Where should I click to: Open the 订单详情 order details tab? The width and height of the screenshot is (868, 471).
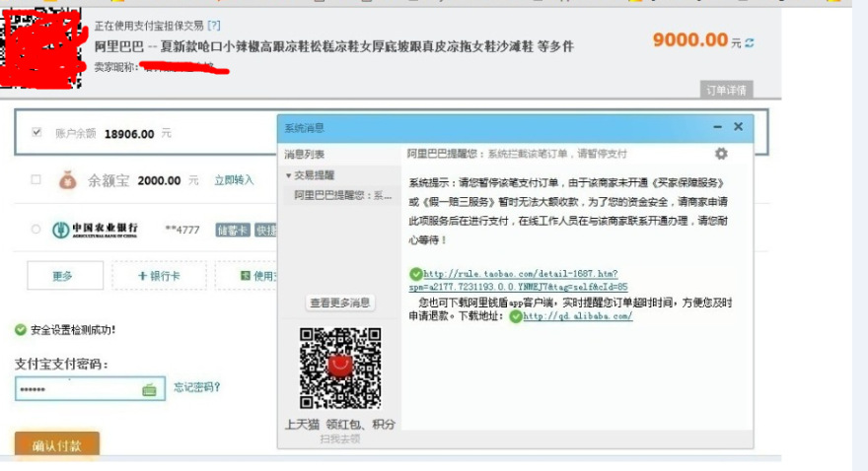pos(727,90)
